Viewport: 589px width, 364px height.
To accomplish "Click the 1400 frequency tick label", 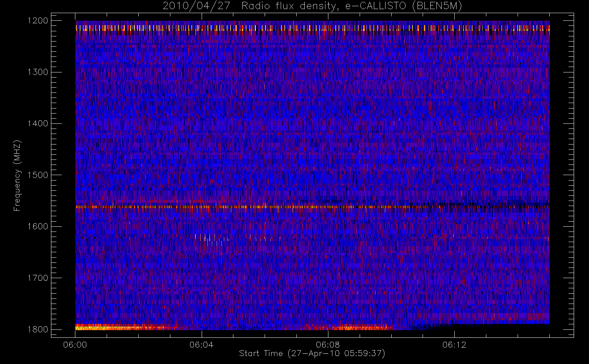I will point(38,124).
